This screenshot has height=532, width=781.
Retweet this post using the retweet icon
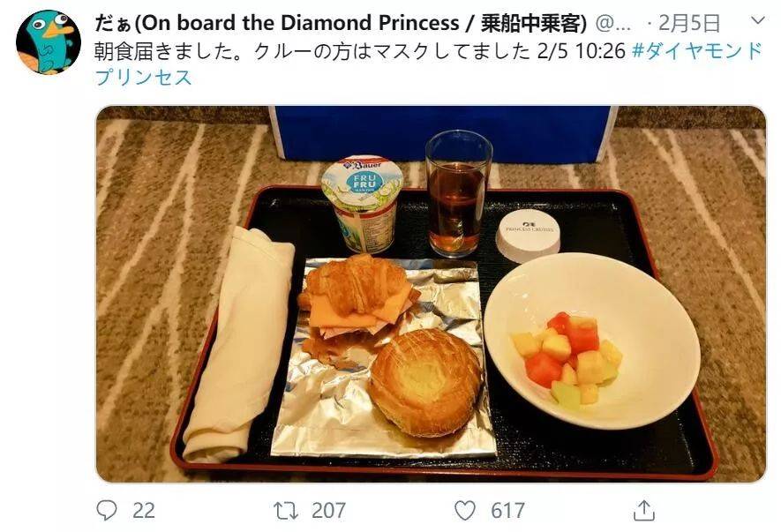click(x=286, y=511)
